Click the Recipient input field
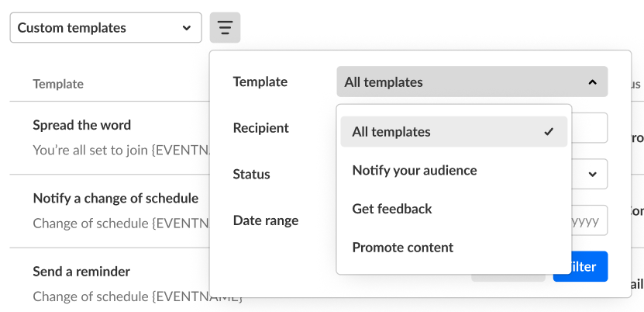 click(x=590, y=128)
